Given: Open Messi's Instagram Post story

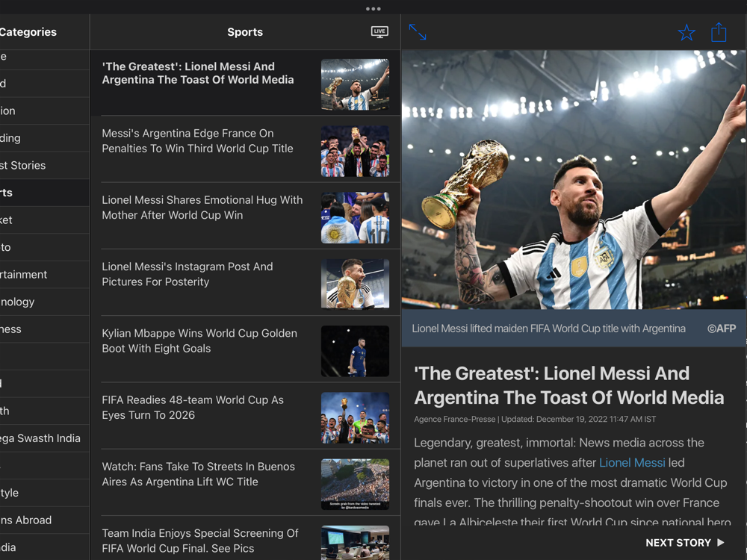Looking at the screenshot, I should pyautogui.click(x=245, y=282).
